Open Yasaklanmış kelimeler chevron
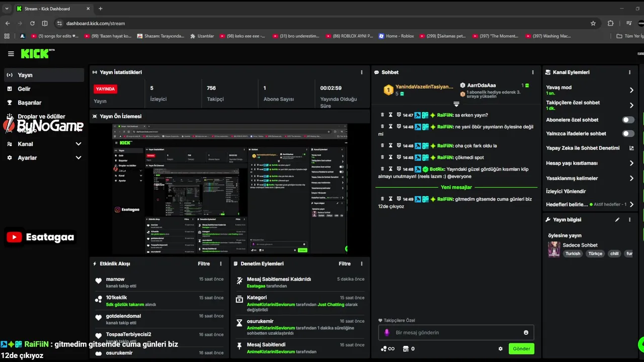Image resolution: width=644 pixels, height=362 pixels. [631, 178]
